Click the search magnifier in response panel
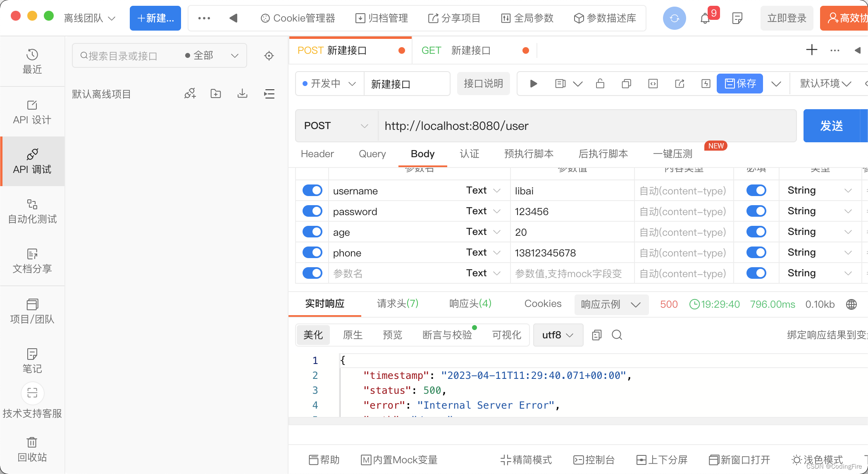 [617, 335]
